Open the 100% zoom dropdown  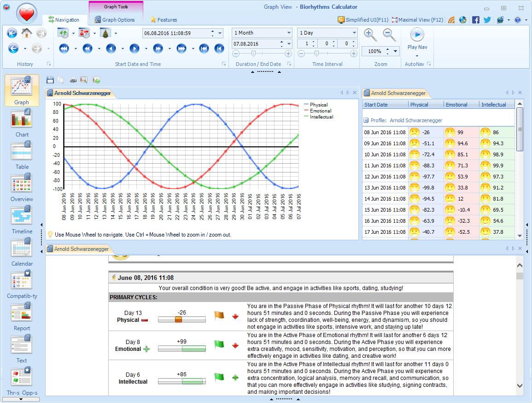coord(395,51)
